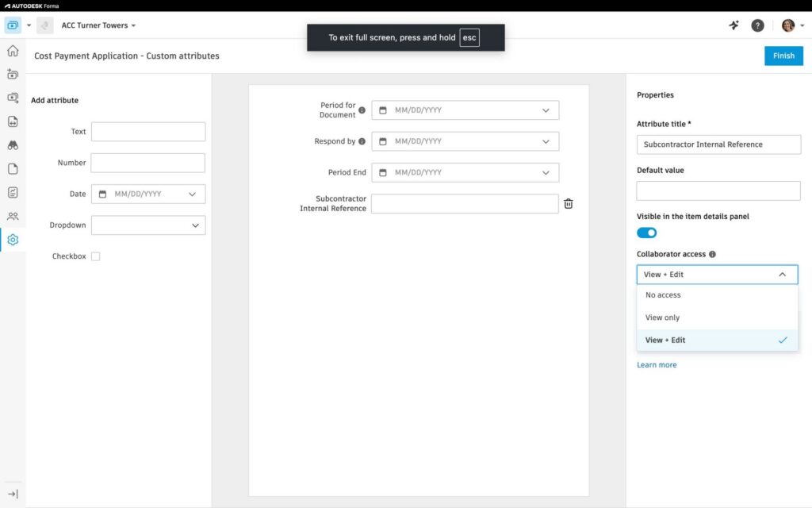Select the No access option

pos(664,295)
